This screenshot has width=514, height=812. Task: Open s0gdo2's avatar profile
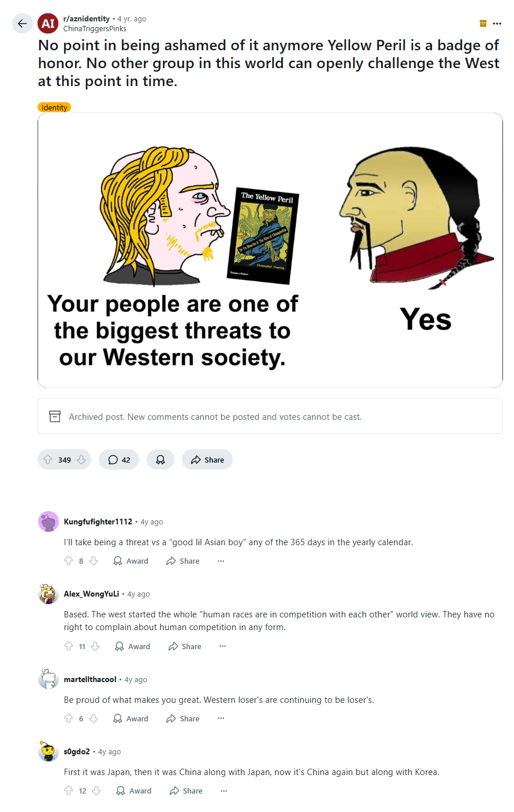49,751
